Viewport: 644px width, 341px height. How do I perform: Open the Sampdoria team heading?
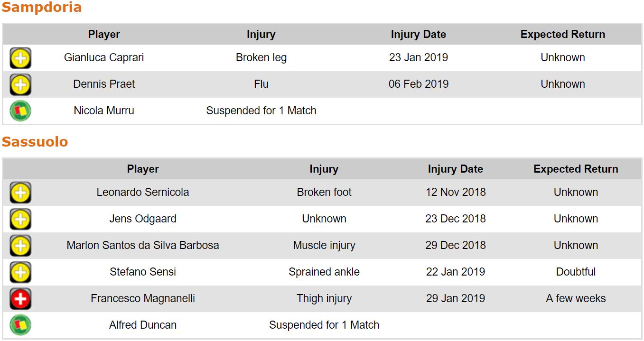(42, 8)
